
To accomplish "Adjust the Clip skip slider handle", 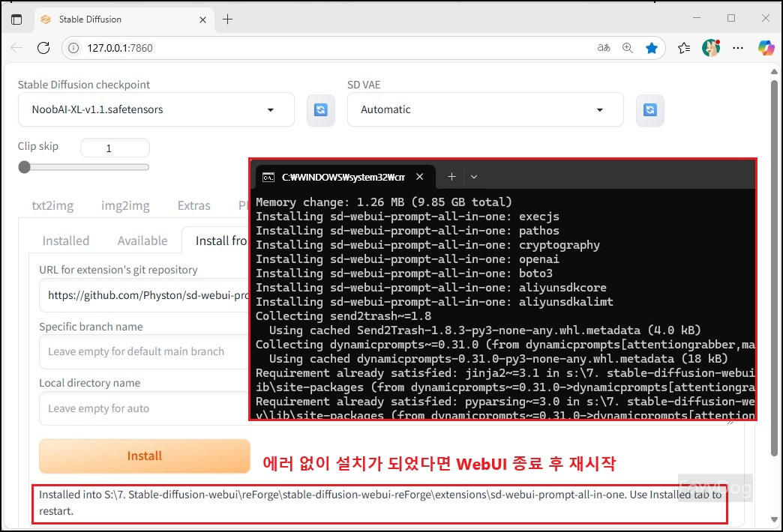I will point(24,167).
